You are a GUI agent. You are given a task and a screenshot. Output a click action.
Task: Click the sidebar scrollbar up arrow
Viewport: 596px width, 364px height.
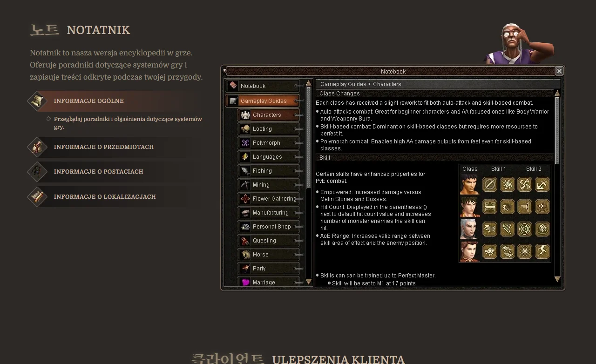pyautogui.click(x=308, y=83)
